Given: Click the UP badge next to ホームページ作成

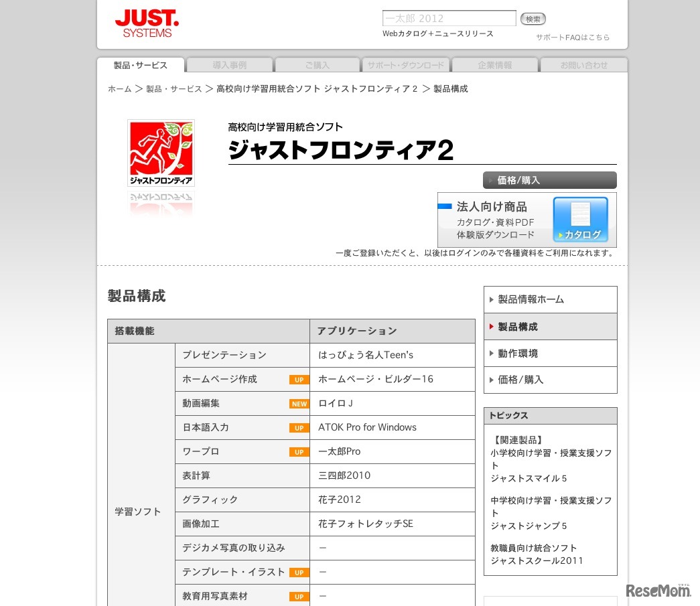Looking at the screenshot, I should [299, 380].
